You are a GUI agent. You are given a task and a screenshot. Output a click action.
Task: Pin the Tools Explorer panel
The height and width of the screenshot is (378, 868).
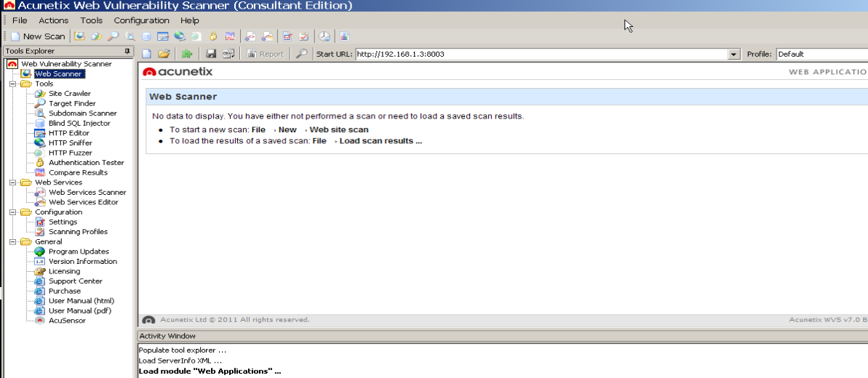coord(127,51)
